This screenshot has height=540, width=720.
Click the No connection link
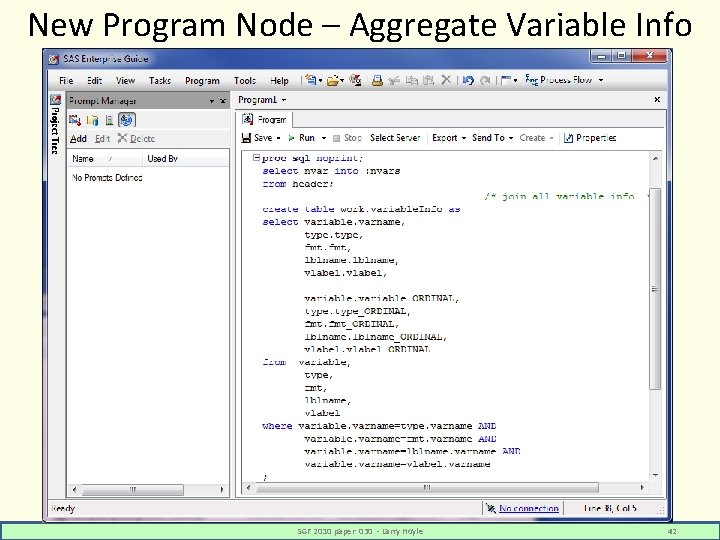pos(529,508)
